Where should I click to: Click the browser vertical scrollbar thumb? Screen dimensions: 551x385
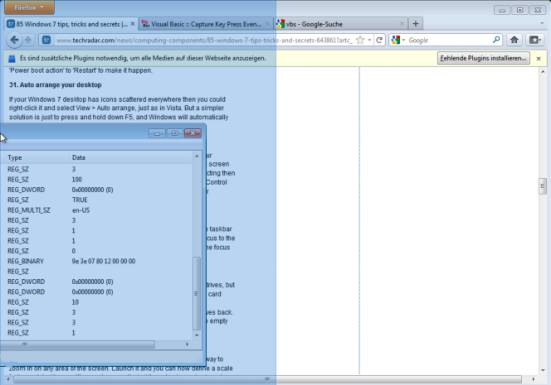(542, 186)
